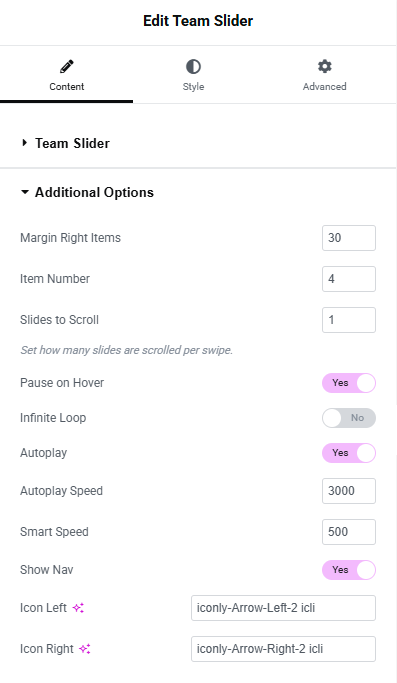
Task: Select the Content tab label
Action: click(67, 87)
